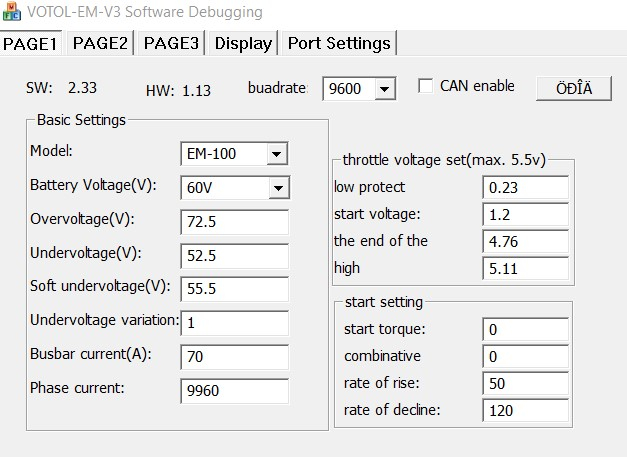Click the Phase current input box
Image resolution: width=627 pixels, height=457 pixels.
click(234, 392)
